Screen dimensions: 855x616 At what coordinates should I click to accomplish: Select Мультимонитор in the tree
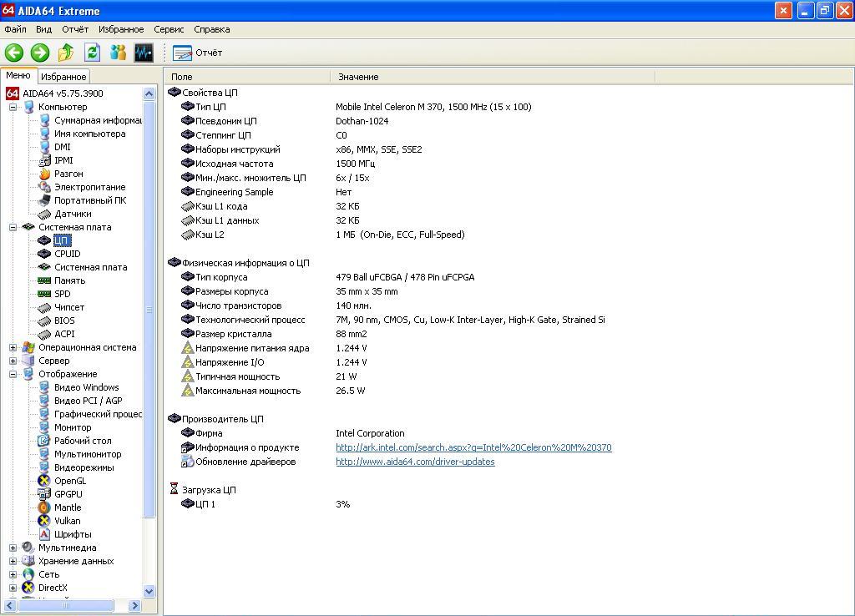pyautogui.click(x=88, y=454)
